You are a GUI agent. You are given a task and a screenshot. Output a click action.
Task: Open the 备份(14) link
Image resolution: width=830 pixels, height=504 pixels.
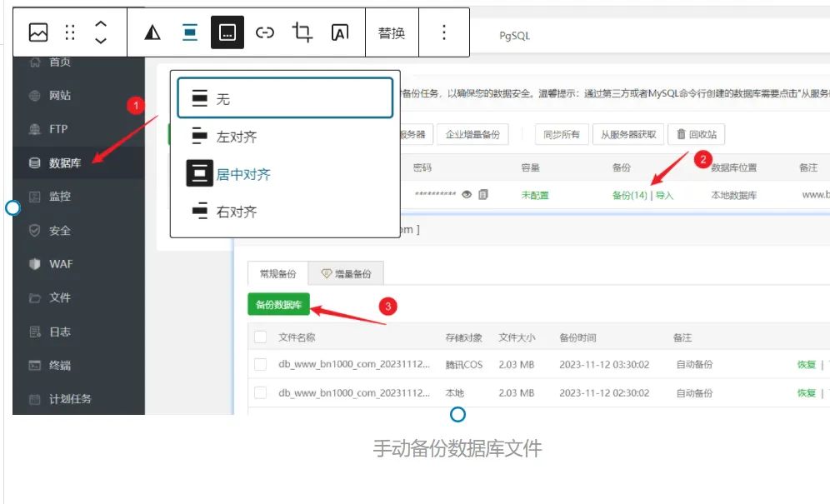point(629,195)
